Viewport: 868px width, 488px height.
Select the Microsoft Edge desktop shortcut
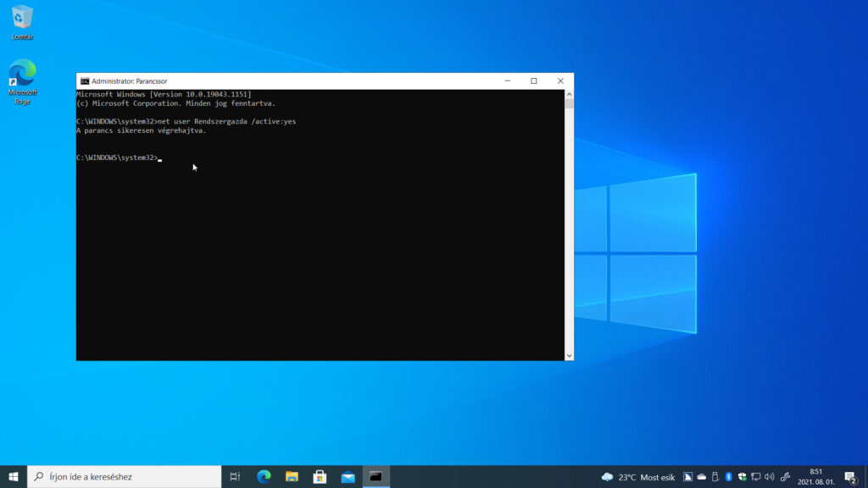[22, 81]
